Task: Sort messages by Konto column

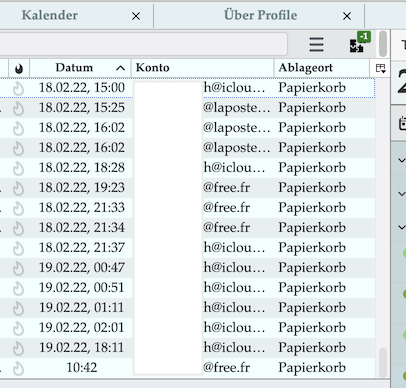Action: point(203,68)
